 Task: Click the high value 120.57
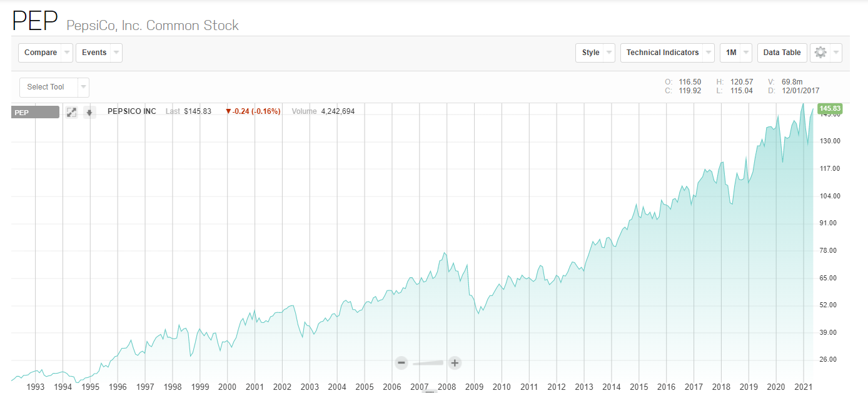[740, 82]
